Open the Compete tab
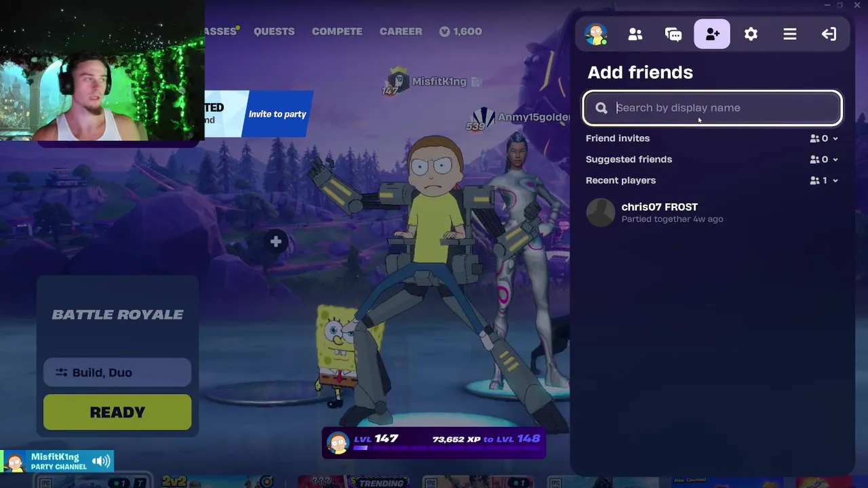This screenshot has width=868, height=488. click(x=337, y=31)
